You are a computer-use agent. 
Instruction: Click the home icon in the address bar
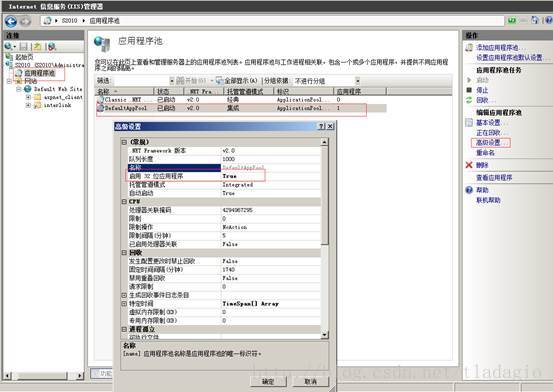(x=47, y=21)
